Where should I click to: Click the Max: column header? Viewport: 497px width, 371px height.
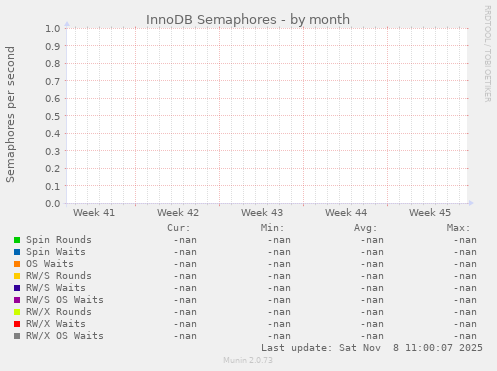[x=458, y=228]
